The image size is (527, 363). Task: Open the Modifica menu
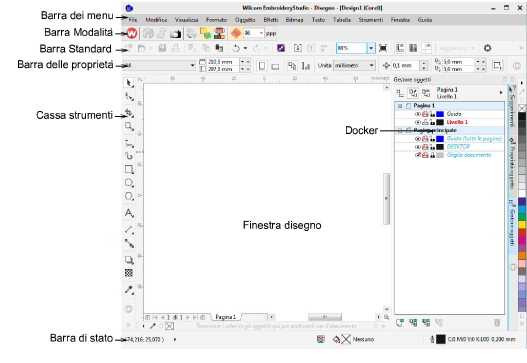click(x=156, y=20)
